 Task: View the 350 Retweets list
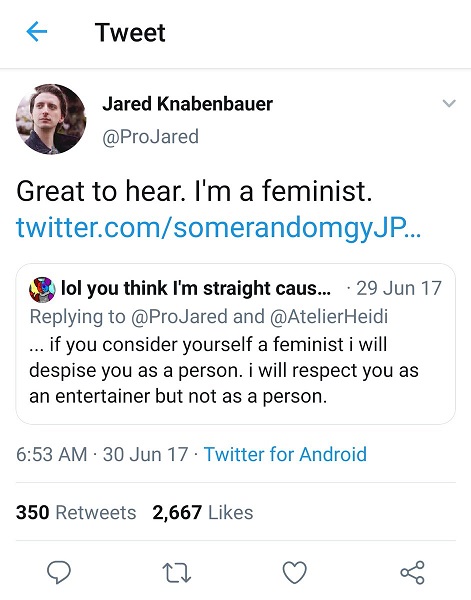[x=76, y=512]
